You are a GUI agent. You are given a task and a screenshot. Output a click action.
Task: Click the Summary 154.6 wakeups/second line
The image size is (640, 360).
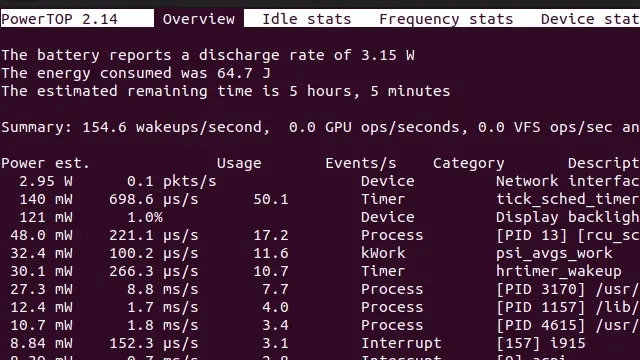(320, 127)
